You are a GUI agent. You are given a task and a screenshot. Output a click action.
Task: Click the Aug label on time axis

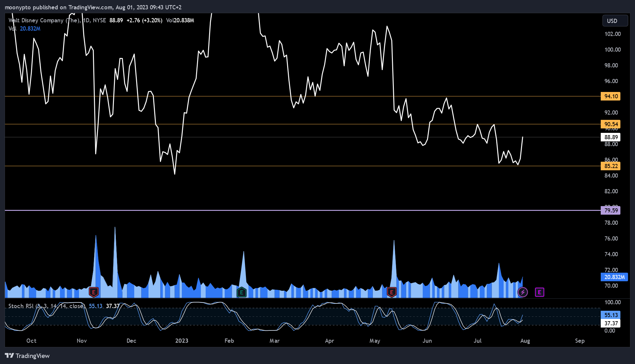tap(525, 341)
